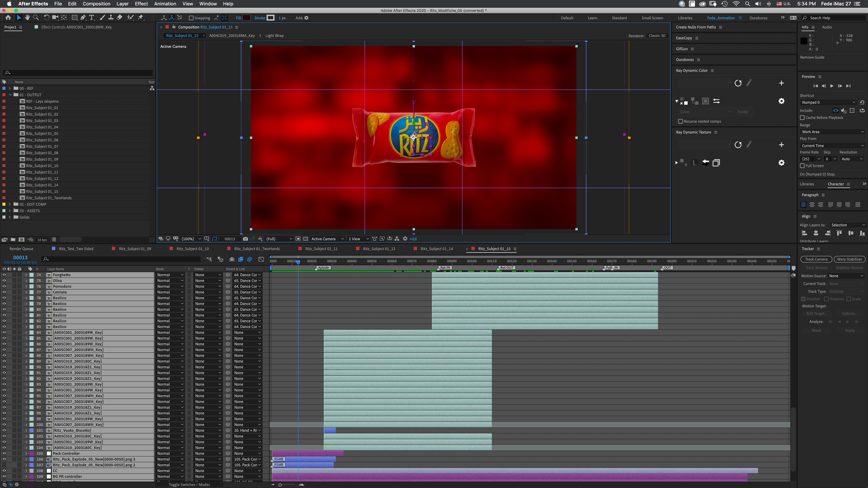Select the Brush tool
The height and width of the screenshot is (488, 868).
click(102, 18)
